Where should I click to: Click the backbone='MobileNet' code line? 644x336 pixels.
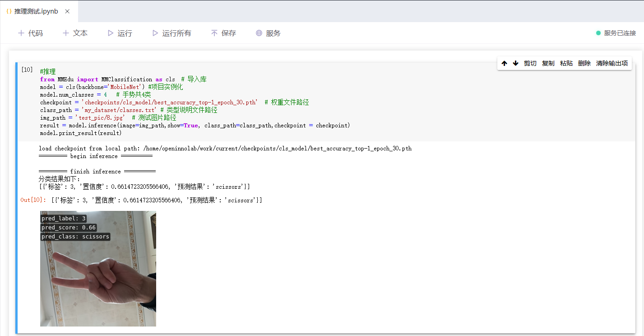point(111,87)
